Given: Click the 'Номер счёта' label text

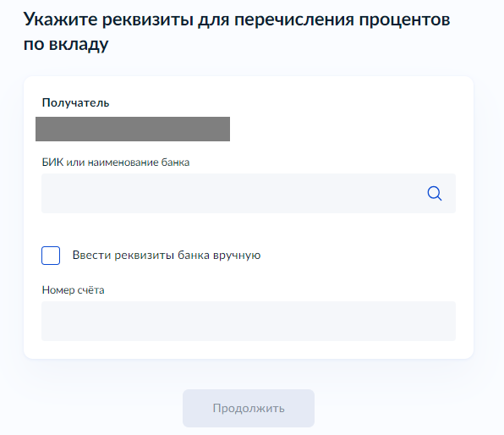Looking at the screenshot, I should click(74, 290).
